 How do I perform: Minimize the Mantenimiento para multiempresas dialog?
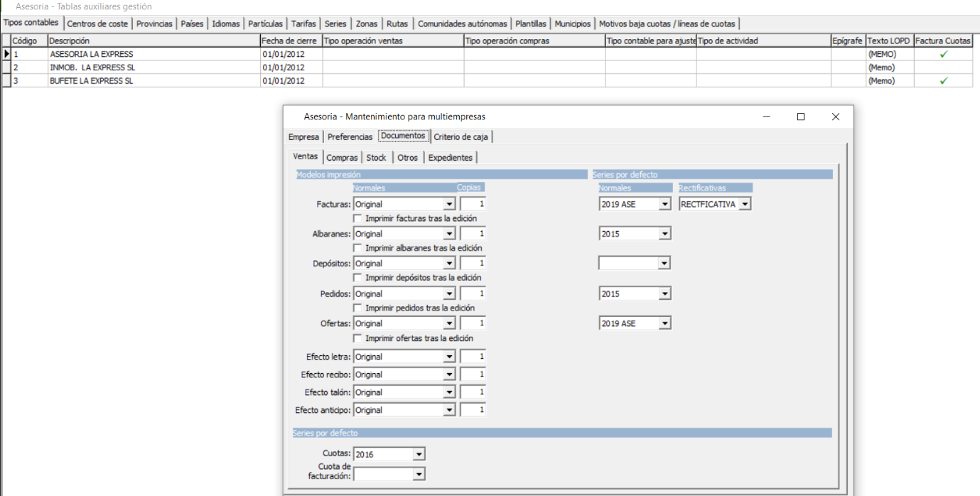(x=766, y=117)
